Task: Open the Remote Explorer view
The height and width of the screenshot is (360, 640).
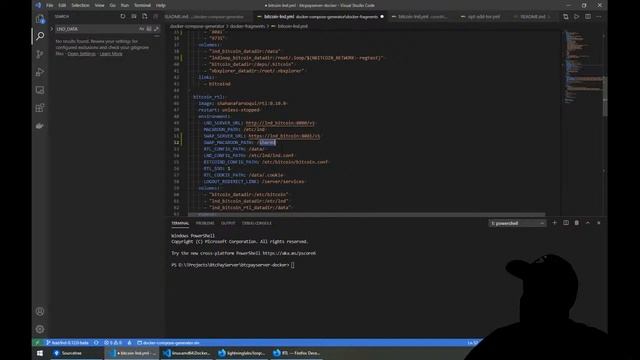Action: (x=40, y=90)
